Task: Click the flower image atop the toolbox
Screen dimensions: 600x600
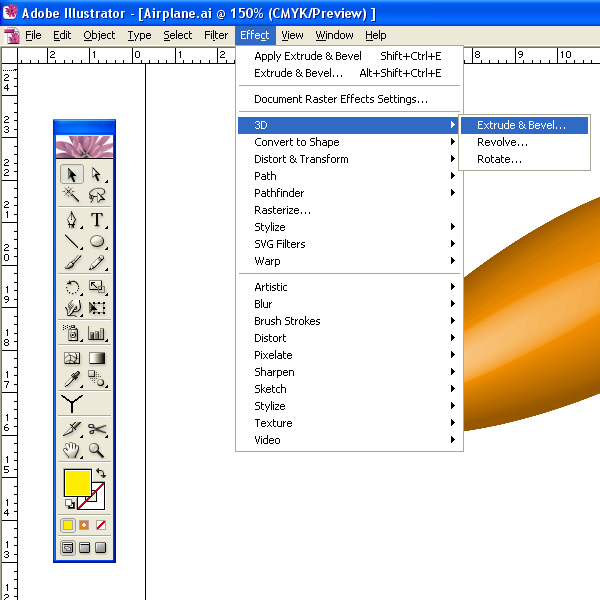Action: tap(85, 147)
